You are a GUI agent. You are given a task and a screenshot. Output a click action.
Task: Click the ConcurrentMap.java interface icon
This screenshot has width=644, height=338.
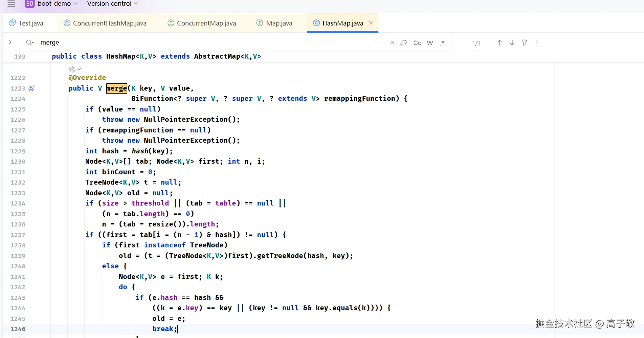171,23
